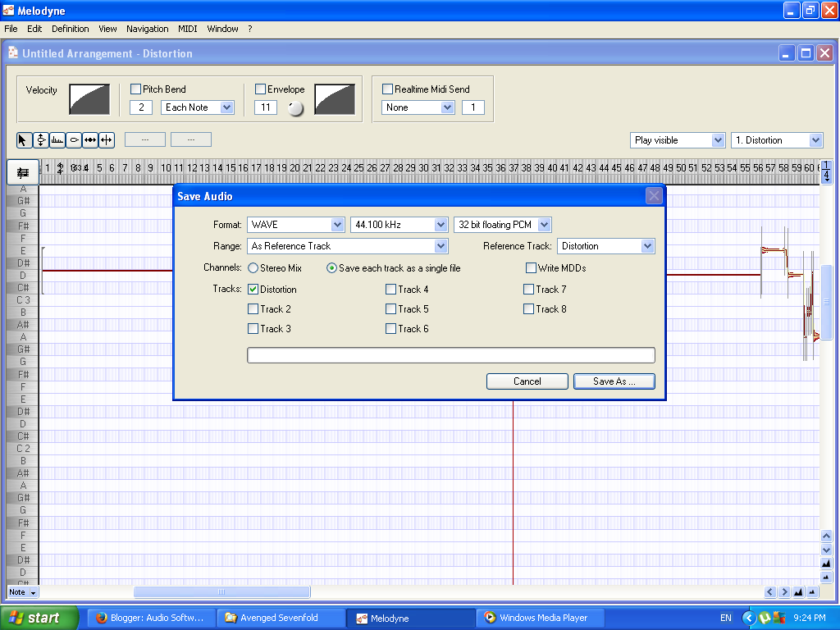Open the Navigation menu
This screenshot has width=840, height=630.
148,29
